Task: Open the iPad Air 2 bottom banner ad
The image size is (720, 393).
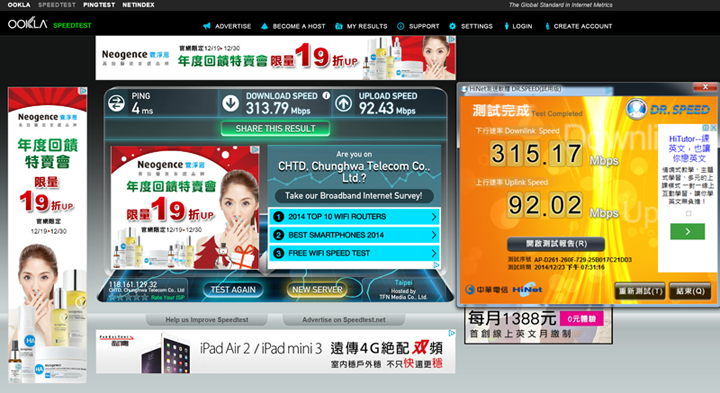Action: coord(276,351)
